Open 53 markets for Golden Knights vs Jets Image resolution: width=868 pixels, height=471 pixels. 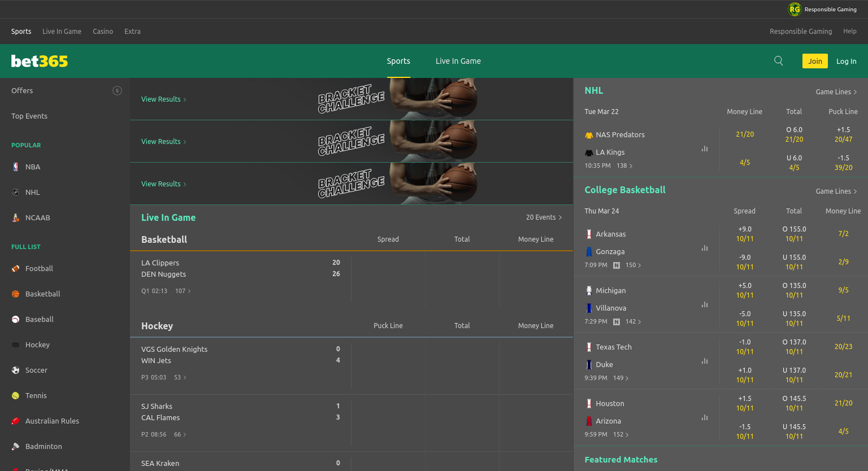(180, 377)
